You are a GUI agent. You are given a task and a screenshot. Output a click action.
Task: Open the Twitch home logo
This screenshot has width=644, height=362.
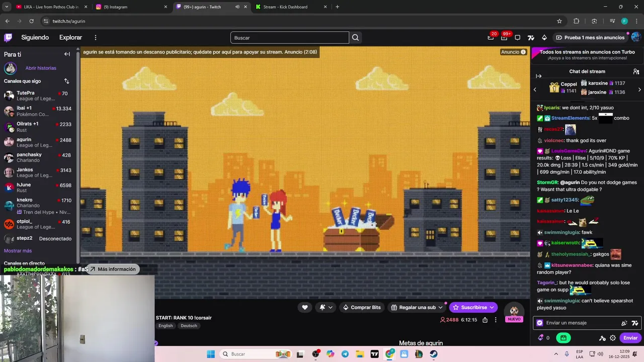[x=8, y=38]
